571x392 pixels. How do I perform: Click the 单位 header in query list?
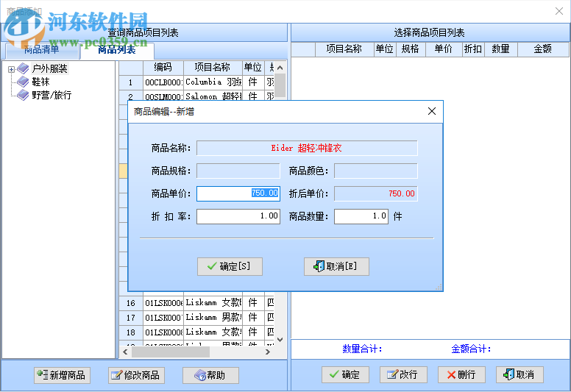point(253,68)
